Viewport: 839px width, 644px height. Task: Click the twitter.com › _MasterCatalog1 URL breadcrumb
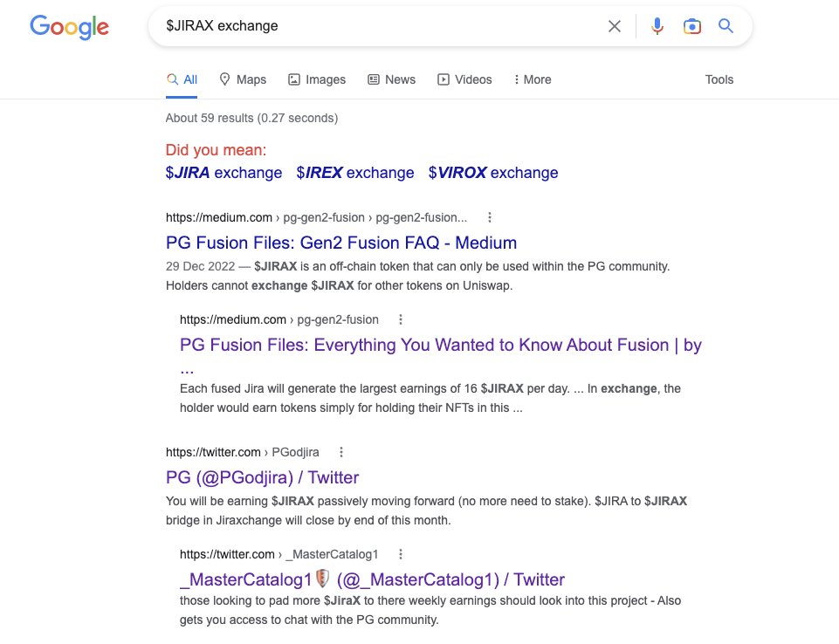tap(279, 555)
